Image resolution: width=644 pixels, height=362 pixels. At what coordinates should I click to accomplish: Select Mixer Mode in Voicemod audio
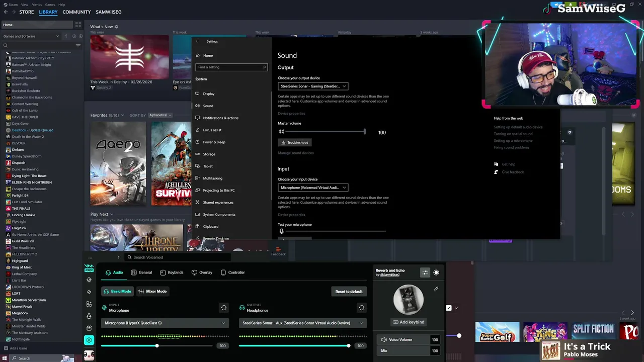tap(152, 291)
